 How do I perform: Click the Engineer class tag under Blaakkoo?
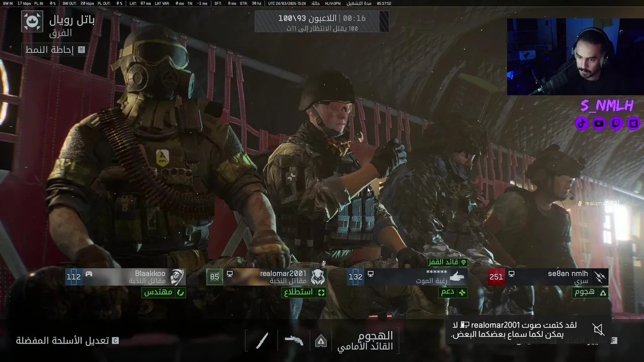(x=163, y=292)
